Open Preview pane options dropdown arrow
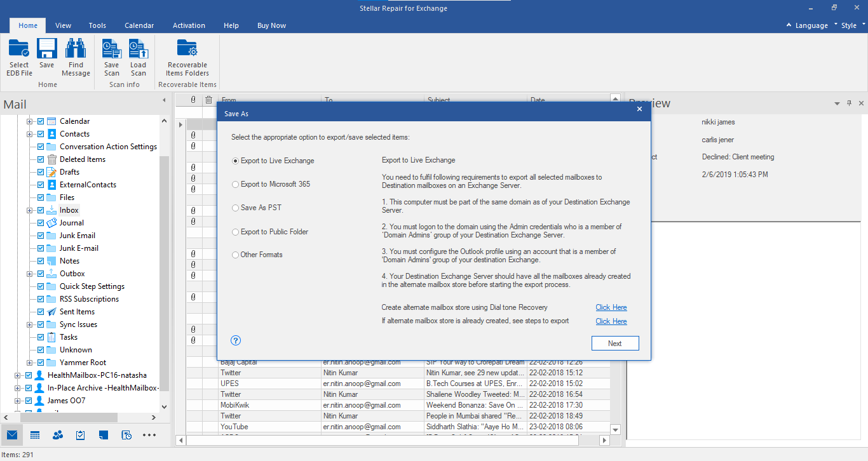Viewport: 868px width, 461px height. (837, 103)
